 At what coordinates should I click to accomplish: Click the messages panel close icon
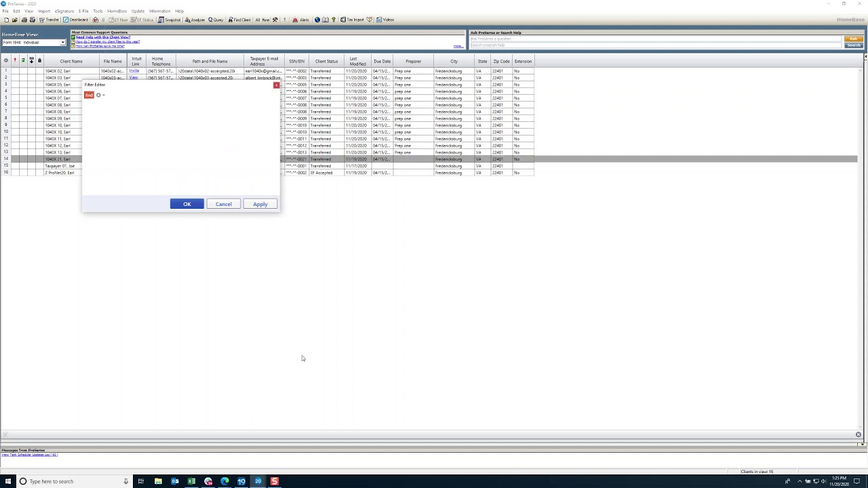[x=858, y=434]
